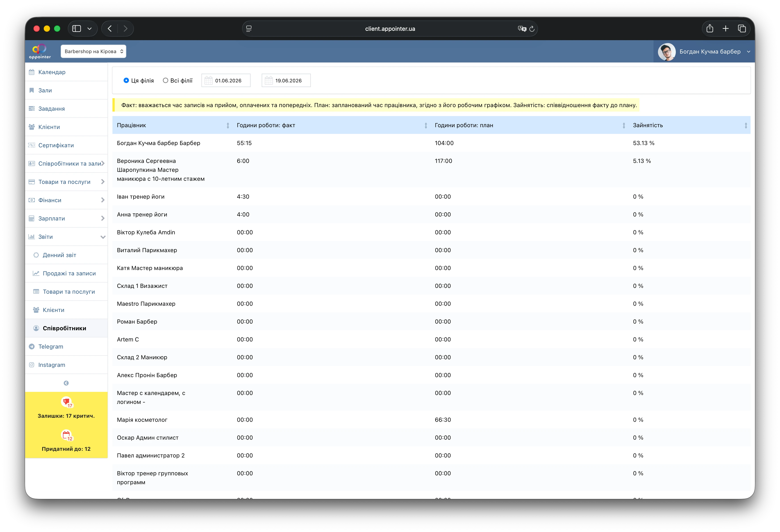Click the Звіти bar chart icon
The width and height of the screenshot is (780, 532).
(x=31, y=237)
